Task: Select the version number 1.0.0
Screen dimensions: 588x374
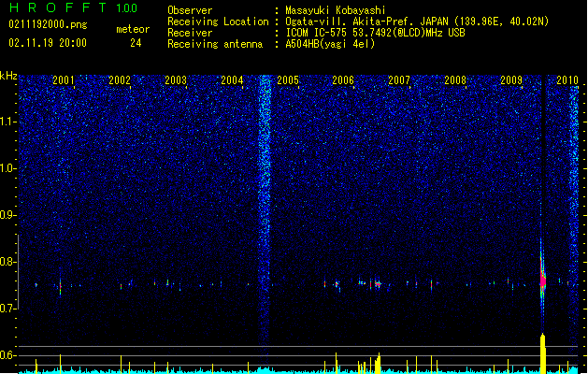Action: [x=127, y=8]
